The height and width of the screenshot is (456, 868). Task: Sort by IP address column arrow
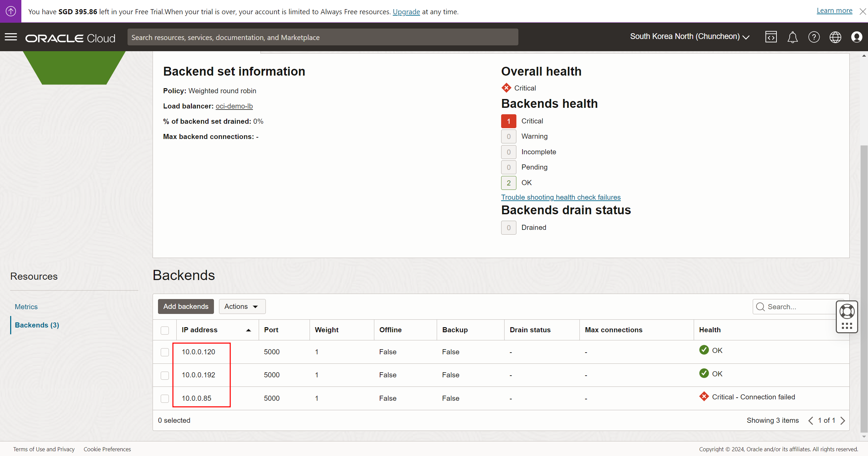coord(248,330)
